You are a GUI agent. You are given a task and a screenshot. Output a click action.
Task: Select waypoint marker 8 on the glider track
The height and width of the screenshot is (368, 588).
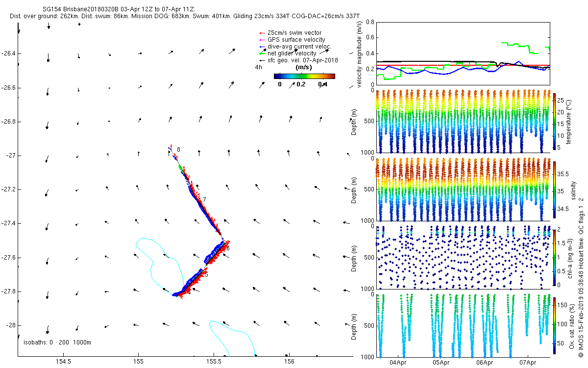(178, 150)
